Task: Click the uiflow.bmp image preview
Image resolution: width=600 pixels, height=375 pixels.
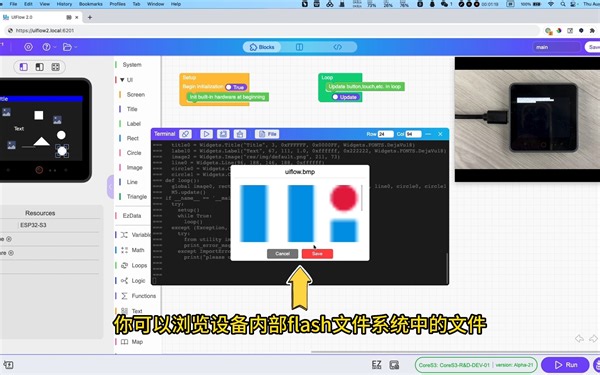Action: point(298,214)
